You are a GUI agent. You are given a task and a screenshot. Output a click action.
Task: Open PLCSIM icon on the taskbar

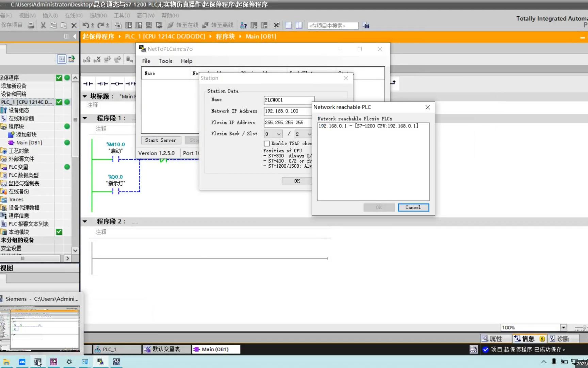[116, 362]
